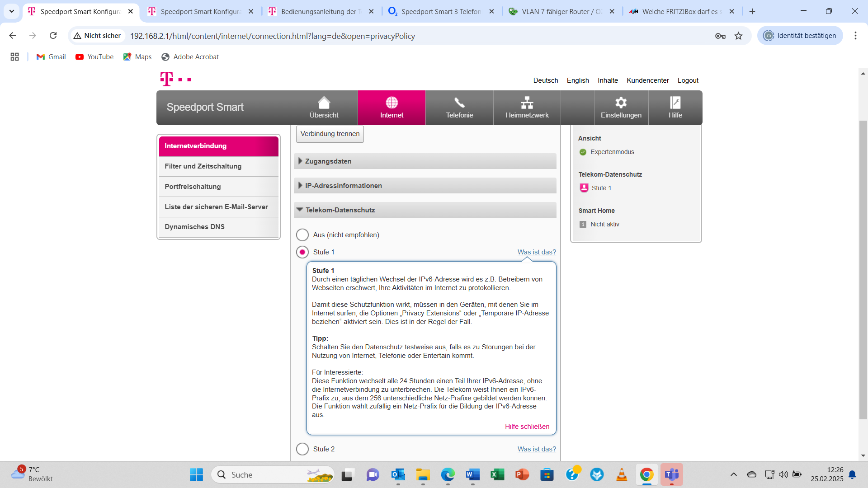Open the password manager key icon

click(x=720, y=36)
